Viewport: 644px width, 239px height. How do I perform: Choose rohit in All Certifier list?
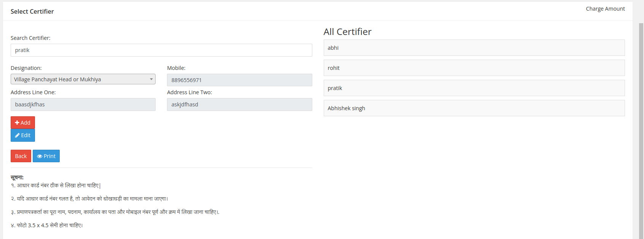[x=474, y=68]
